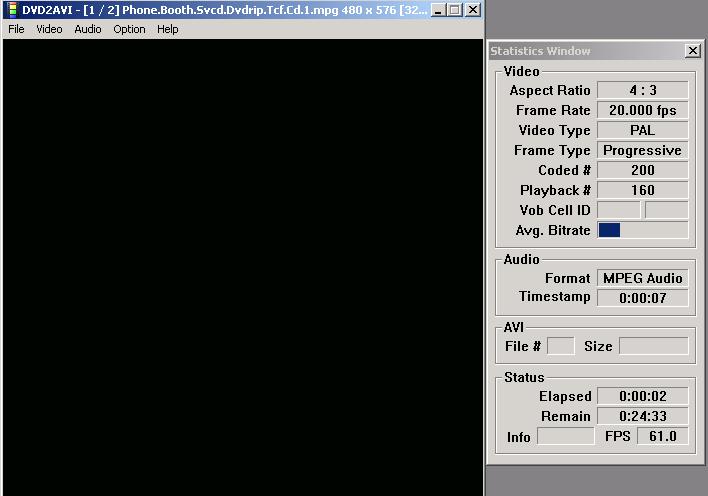Viewport: 708px width, 496px height.
Task: Click the Playback # label
Action: coord(555,191)
